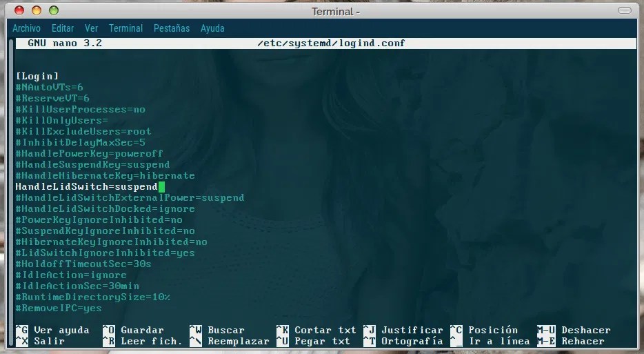
Task: Click the #IdleAction=ignore line
Action: pos(71,275)
